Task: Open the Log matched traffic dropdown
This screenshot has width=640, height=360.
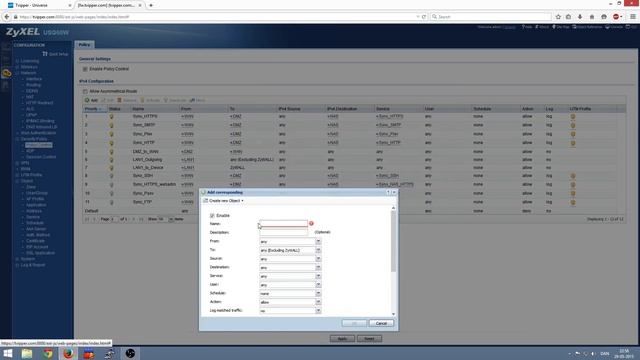Action: [318, 311]
